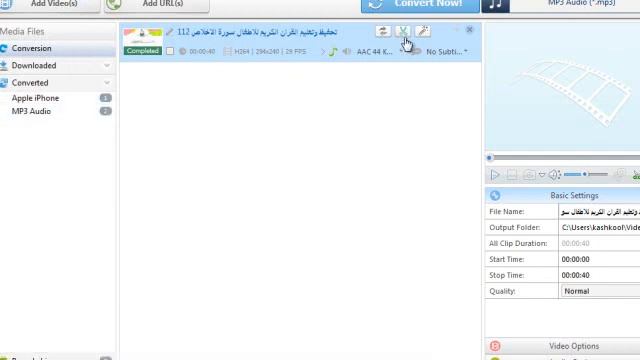The width and height of the screenshot is (640, 360).
Task: Click the Output Folder path field
Action: (x=599, y=227)
